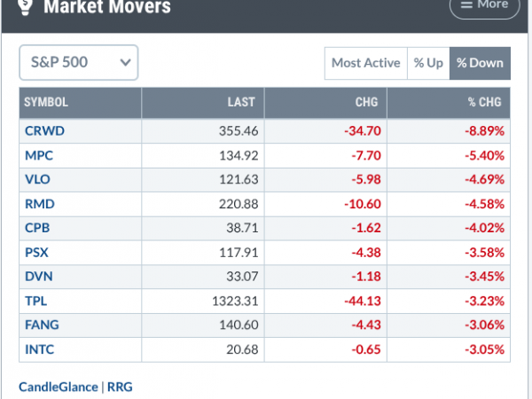Switch to the Most Active tab
The height and width of the screenshot is (399, 532).
[365, 63]
